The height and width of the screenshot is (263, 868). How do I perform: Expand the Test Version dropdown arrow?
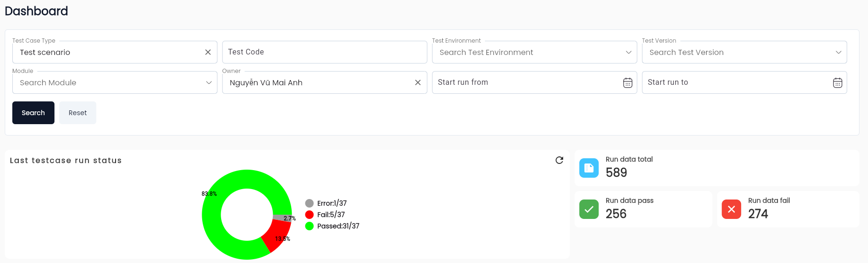pyautogui.click(x=838, y=52)
